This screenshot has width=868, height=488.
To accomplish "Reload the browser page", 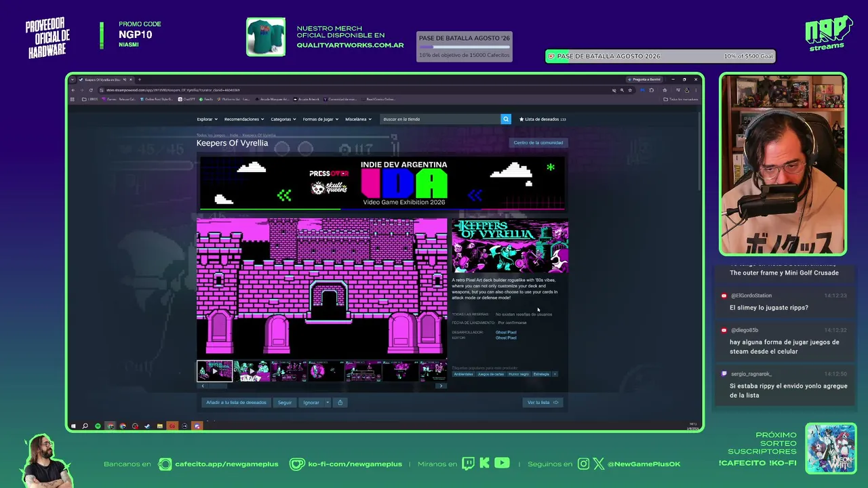I will [x=91, y=90].
